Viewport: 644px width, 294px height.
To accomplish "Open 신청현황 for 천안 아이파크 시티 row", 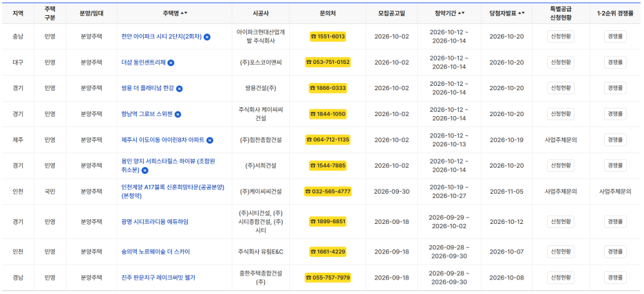I will [561, 36].
